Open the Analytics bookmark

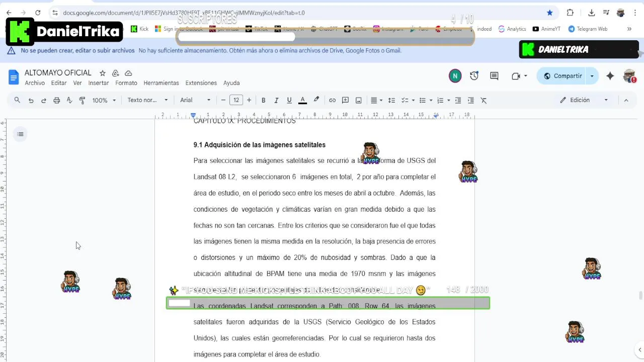tap(512, 29)
